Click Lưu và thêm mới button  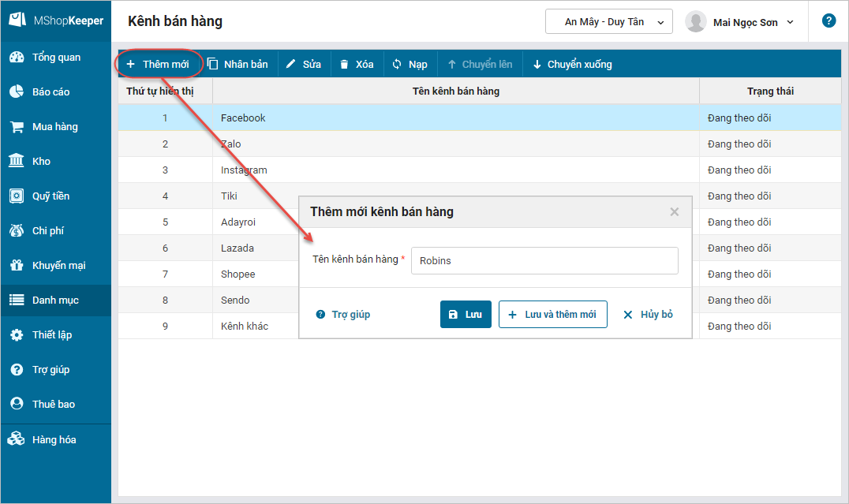pyautogui.click(x=553, y=315)
